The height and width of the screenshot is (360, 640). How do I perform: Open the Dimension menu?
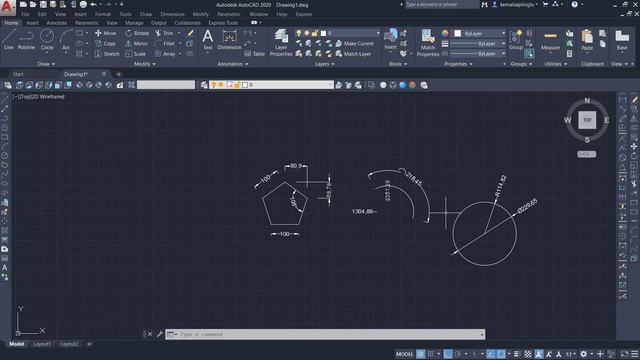172,14
